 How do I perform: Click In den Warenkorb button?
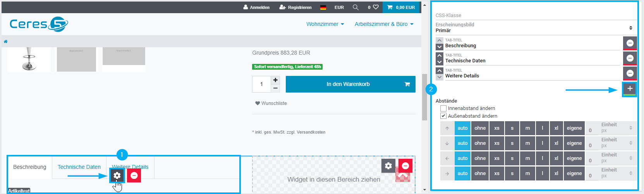click(x=350, y=84)
